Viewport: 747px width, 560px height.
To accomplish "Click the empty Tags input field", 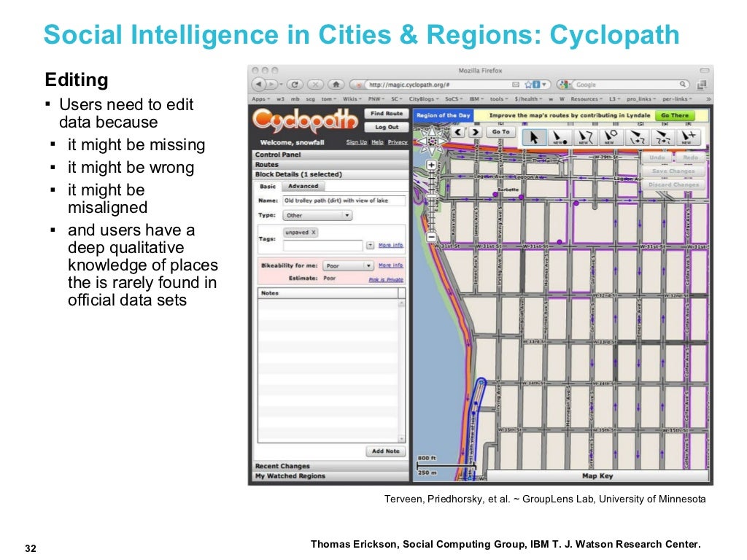I will click(x=322, y=246).
